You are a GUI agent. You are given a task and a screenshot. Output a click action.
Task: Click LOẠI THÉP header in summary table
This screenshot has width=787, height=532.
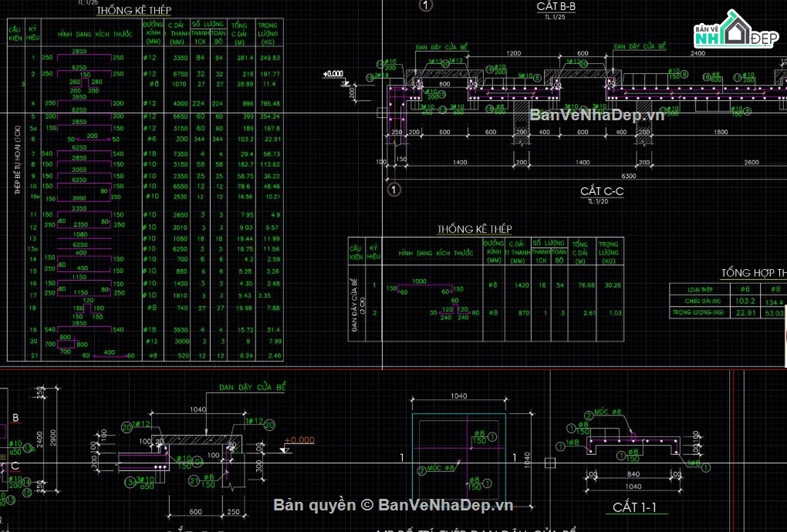point(700,290)
